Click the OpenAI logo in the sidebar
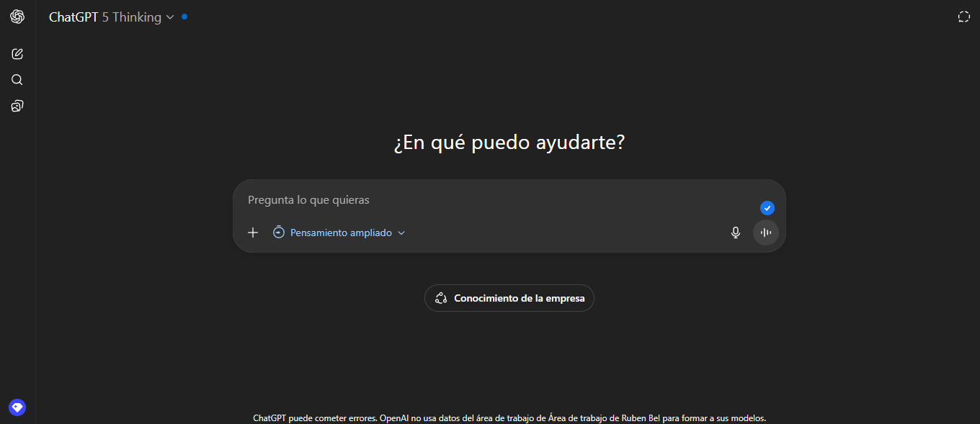This screenshot has width=980, height=424. (17, 17)
